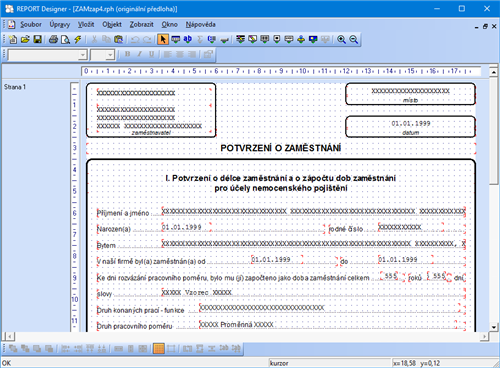Click the vertical scrollbar down arrow
Viewport: 500px width, 368px height.
click(494, 327)
